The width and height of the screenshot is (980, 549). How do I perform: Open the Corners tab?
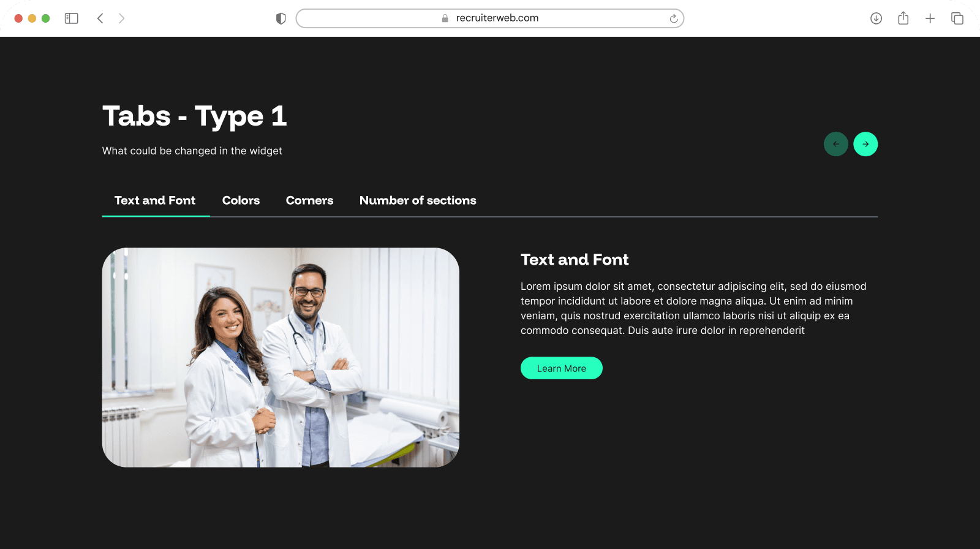tap(309, 200)
